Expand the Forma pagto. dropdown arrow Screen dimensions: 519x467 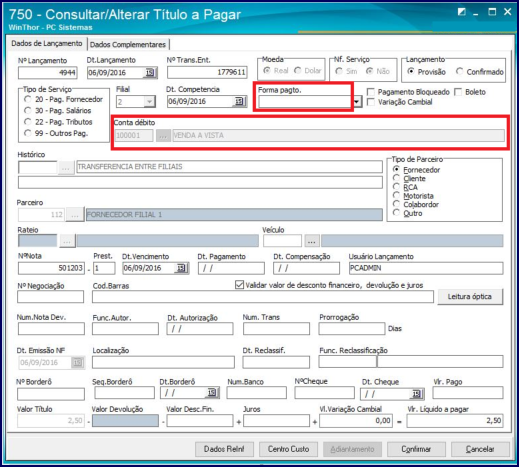click(357, 101)
